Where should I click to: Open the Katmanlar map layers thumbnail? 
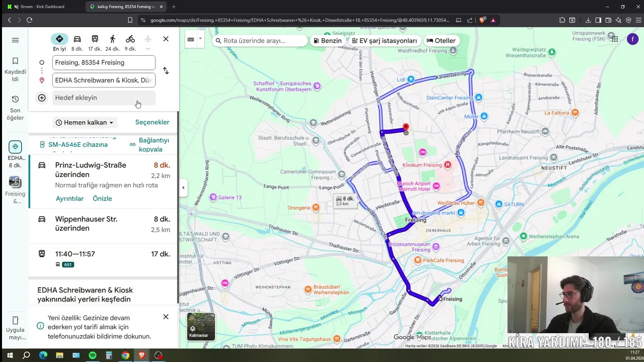201,326
